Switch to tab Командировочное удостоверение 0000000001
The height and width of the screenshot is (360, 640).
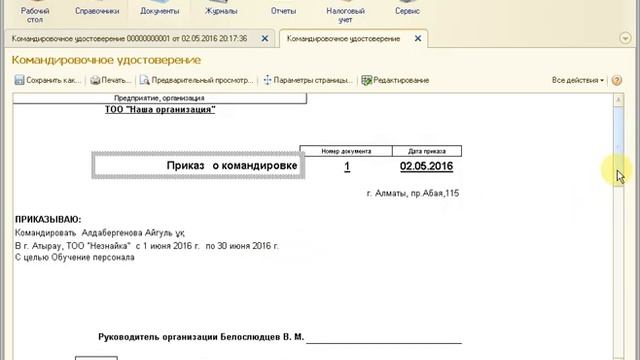pyautogui.click(x=129, y=38)
